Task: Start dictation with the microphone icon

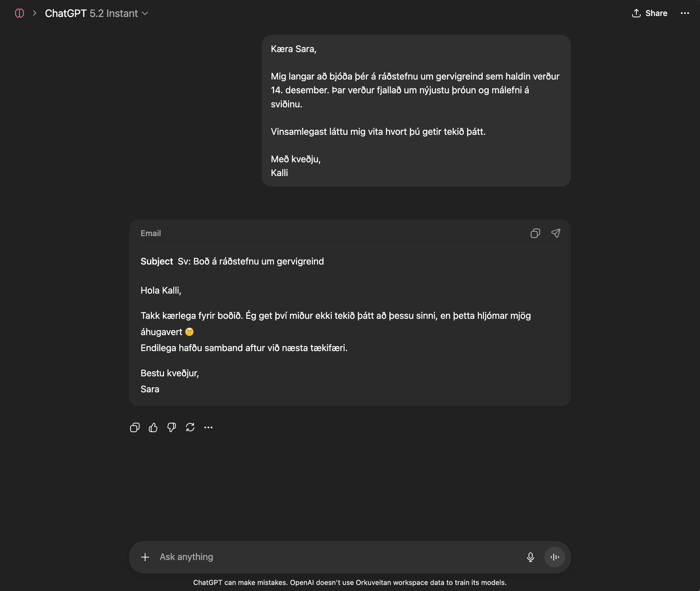Action: (530, 557)
